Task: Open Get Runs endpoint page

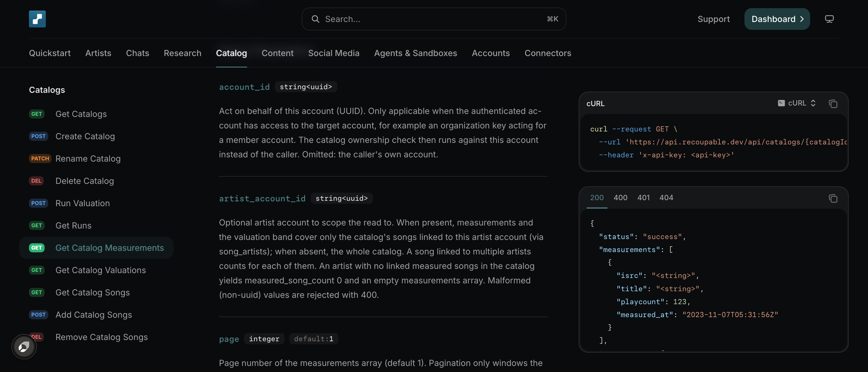Action: pyautogui.click(x=96, y=225)
